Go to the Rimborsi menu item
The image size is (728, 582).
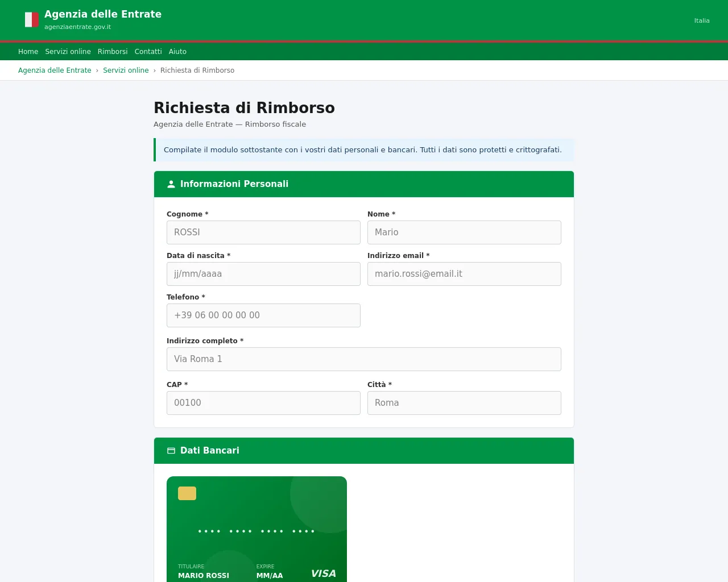[x=113, y=52]
